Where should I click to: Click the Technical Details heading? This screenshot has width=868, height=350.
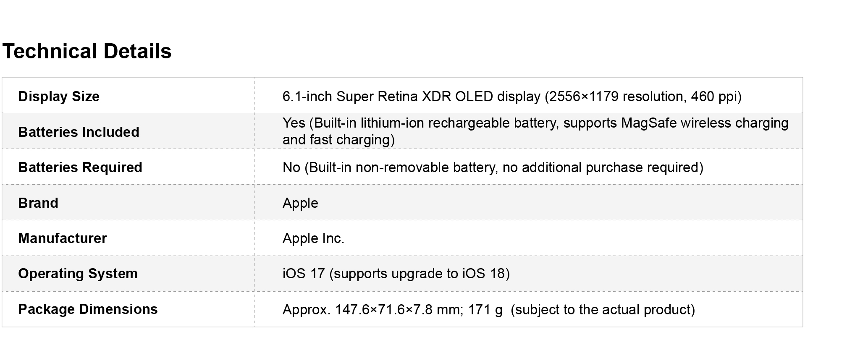tap(87, 52)
